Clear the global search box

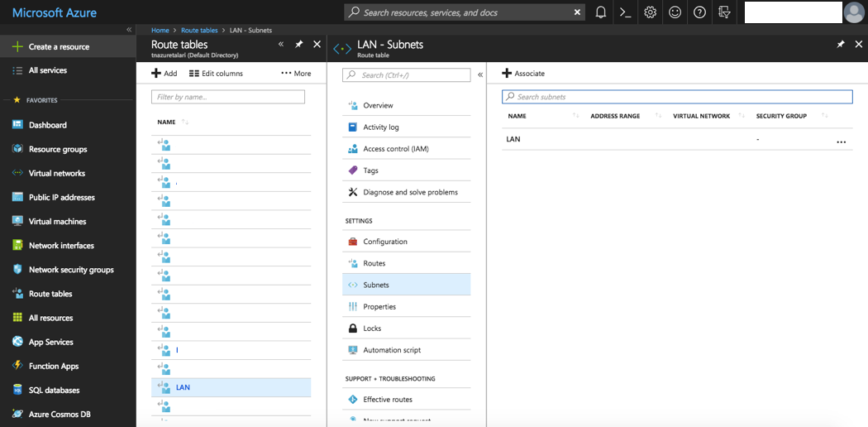[x=576, y=12]
